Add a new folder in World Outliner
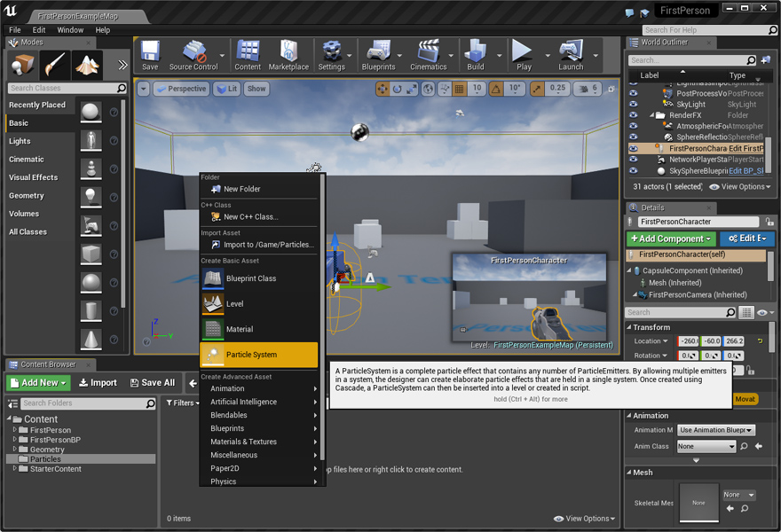 click(x=766, y=60)
